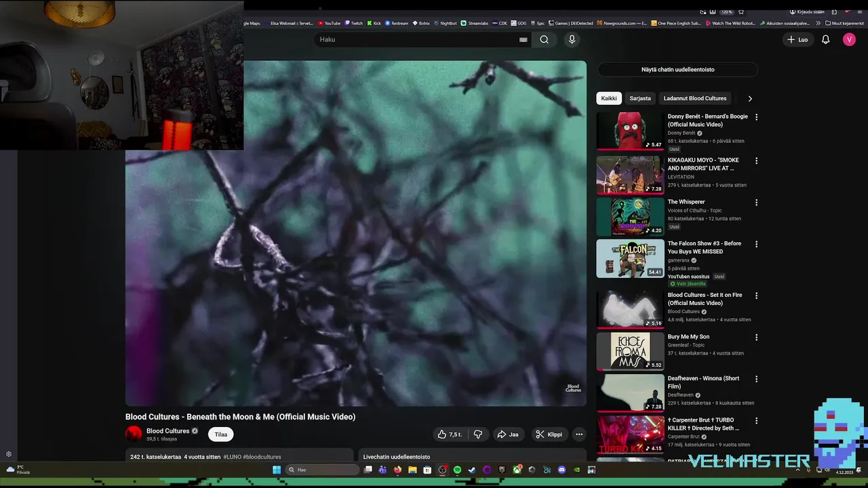Open the account avatar menu

tap(849, 39)
